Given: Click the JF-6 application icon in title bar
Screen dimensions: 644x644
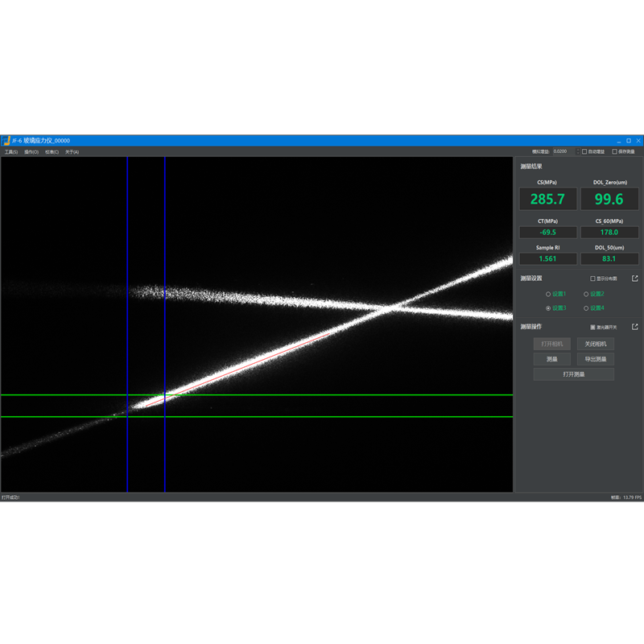Looking at the screenshot, I should [x=6, y=140].
